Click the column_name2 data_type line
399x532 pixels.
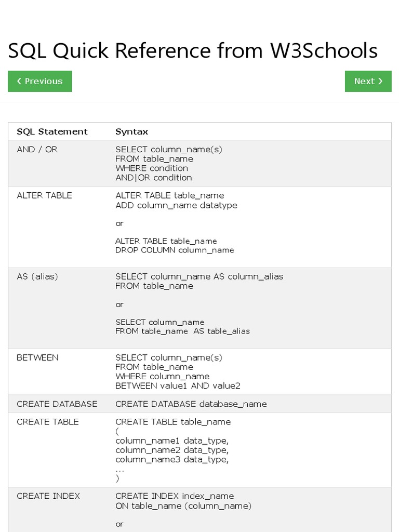[x=171, y=450]
